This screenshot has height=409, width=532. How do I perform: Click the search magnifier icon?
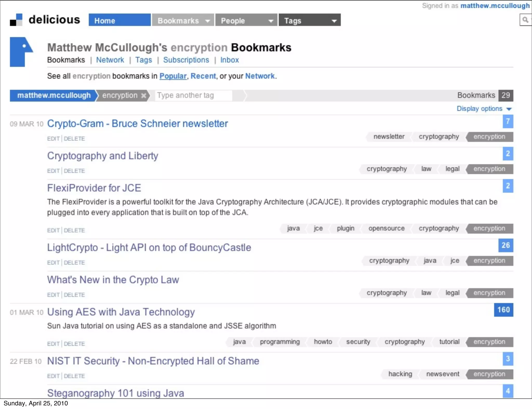click(525, 20)
